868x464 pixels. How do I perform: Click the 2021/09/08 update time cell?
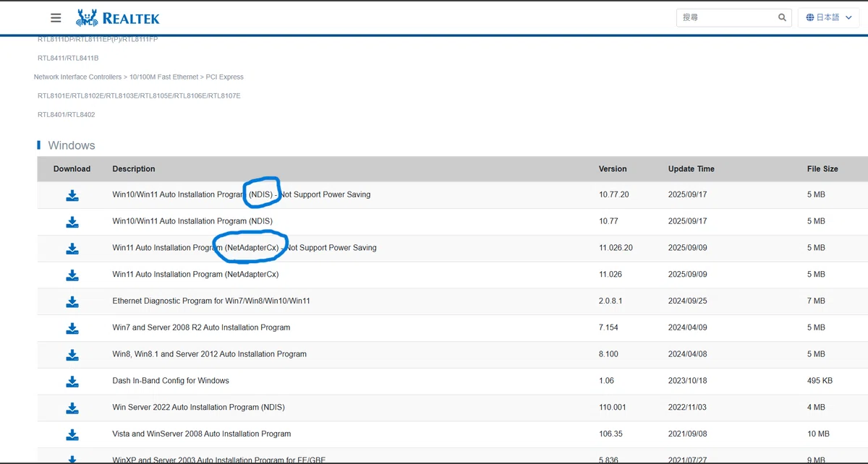click(x=688, y=434)
